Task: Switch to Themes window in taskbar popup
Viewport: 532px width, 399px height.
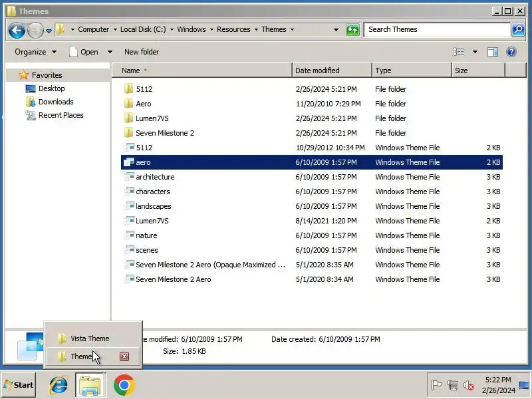Action: pos(82,356)
